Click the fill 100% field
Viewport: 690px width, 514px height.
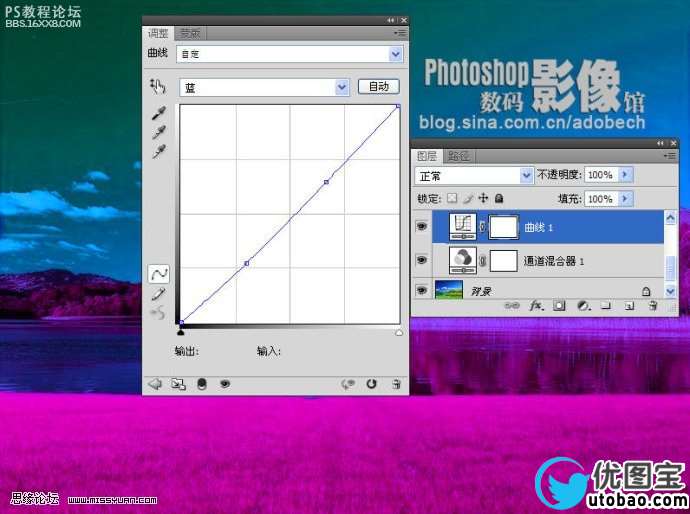pyautogui.click(x=601, y=199)
